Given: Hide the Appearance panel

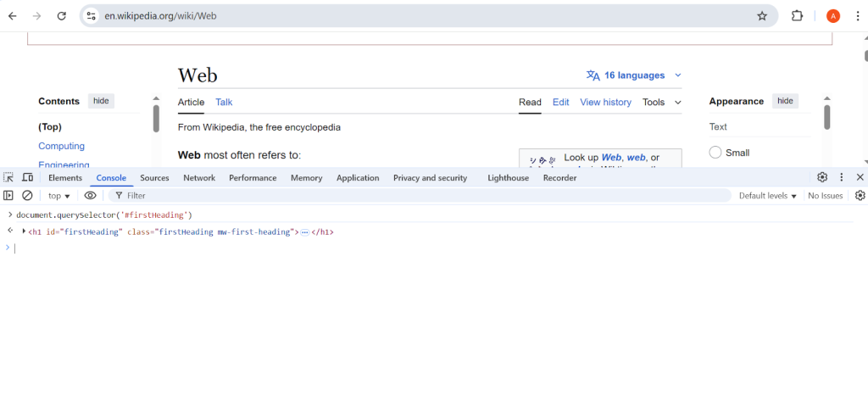Looking at the screenshot, I should pos(785,101).
